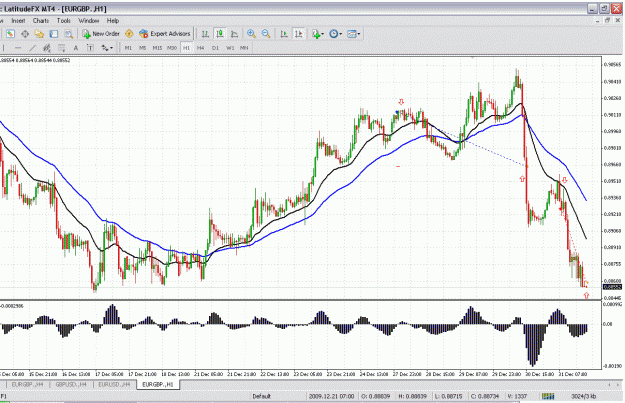This screenshot has height=403, width=625.
Task: Open the Window menu
Action: click(x=88, y=21)
